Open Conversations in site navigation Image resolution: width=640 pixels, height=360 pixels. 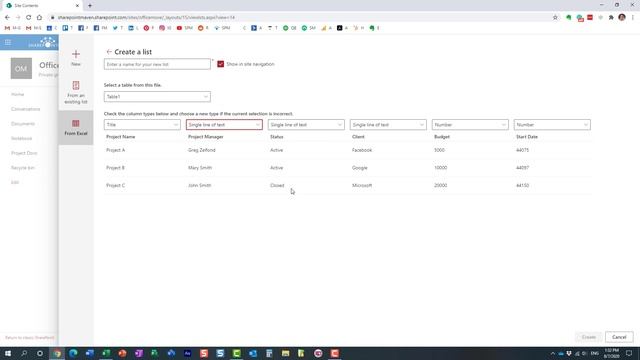[x=26, y=109]
